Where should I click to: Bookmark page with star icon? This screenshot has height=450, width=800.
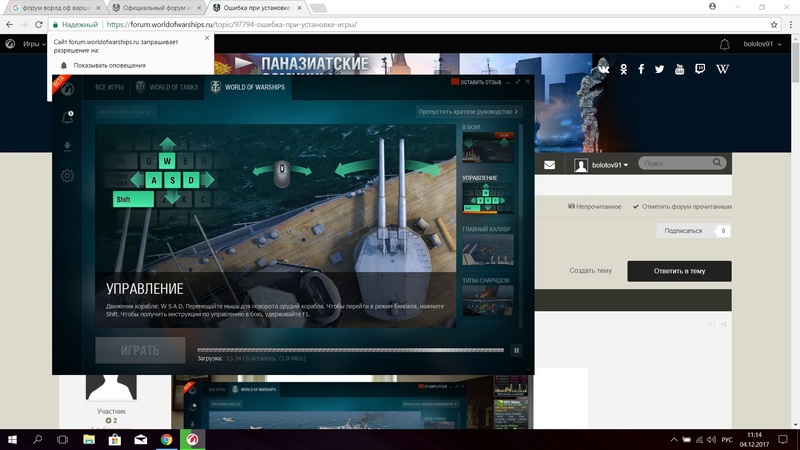tap(774, 24)
